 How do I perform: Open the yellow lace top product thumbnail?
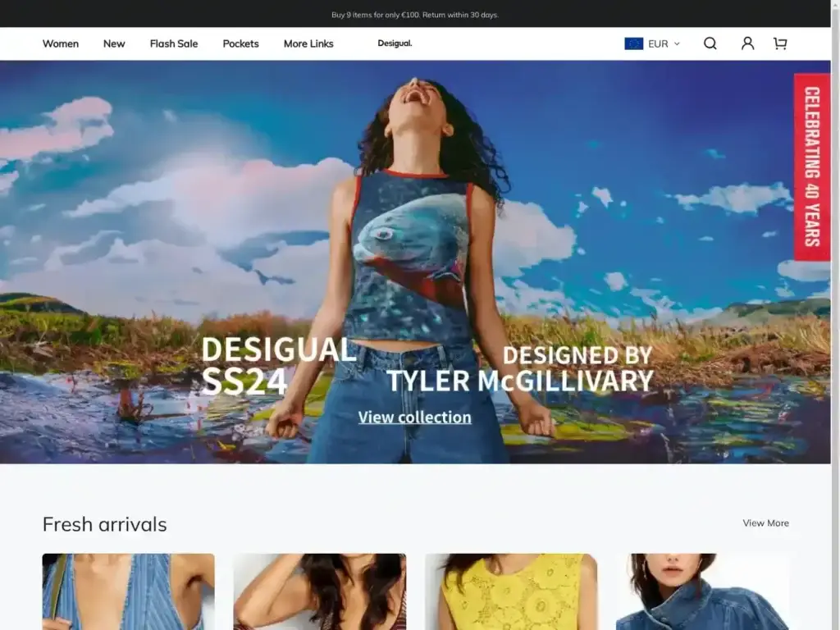click(x=510, y=592)
